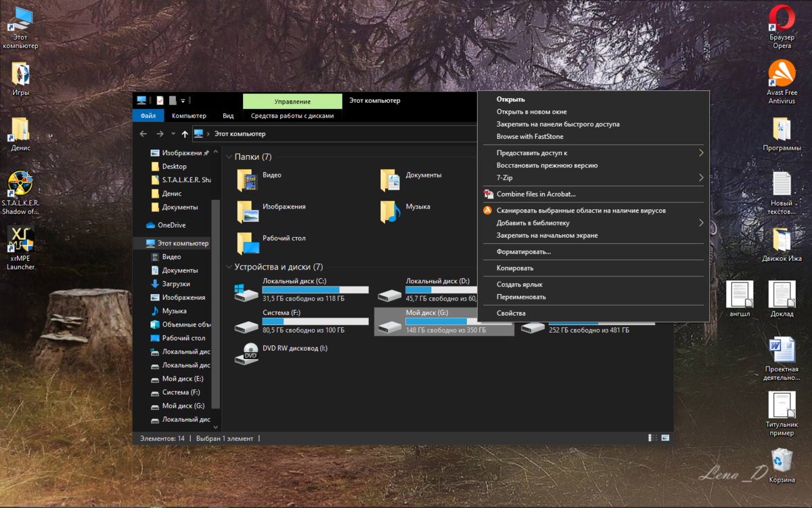This screenshot has height=508, width=812.
Task: Open the Компьютер ribbon tab
Action: (189, 116)
